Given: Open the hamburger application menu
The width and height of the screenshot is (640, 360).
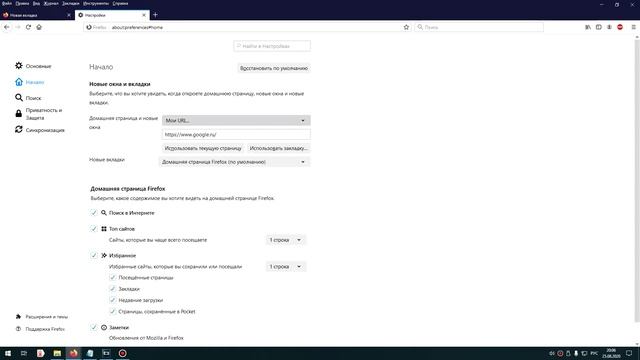Looking at the screenshot, I should [x=633, y=27].
